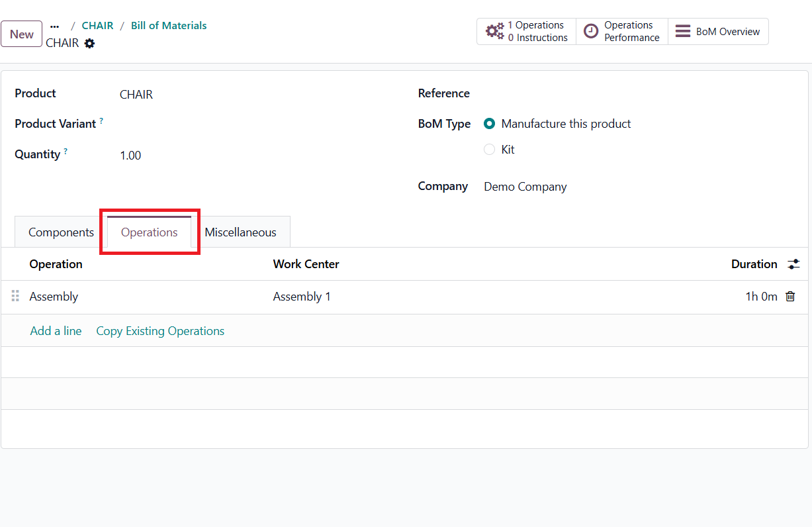Open Operations Performance clock button
The width and height of the screenshot is (812, 527).
click(x=622, y=32)
